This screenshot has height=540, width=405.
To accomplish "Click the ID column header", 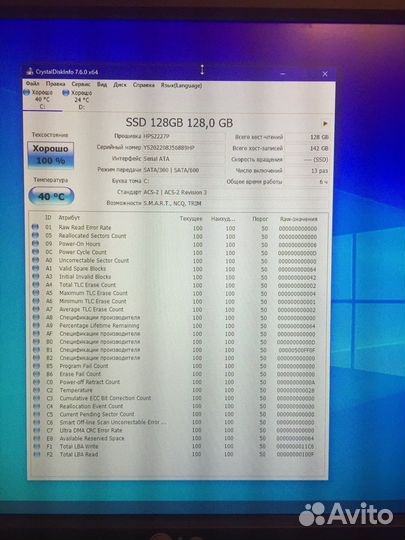I will [48, 217].
